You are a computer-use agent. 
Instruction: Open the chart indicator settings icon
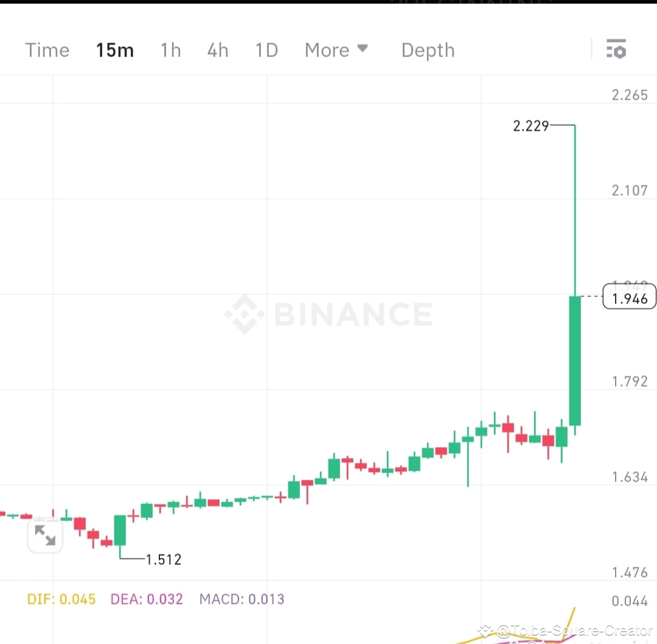point(616,49)
